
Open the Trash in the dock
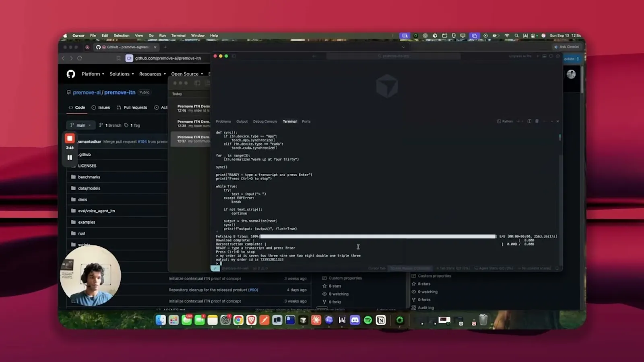coord(483,320)
